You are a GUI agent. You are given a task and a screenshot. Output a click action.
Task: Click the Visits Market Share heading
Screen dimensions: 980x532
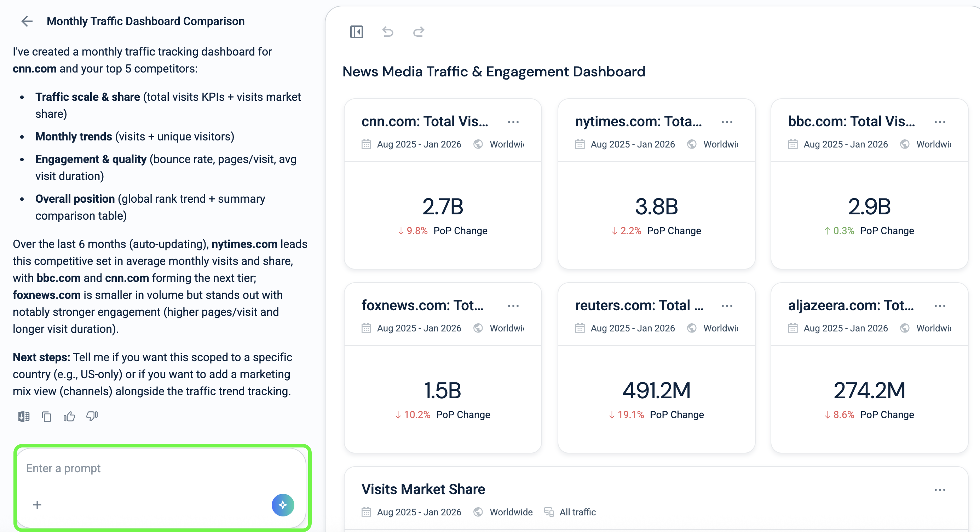pyautogui.click(x=423, y=489)
